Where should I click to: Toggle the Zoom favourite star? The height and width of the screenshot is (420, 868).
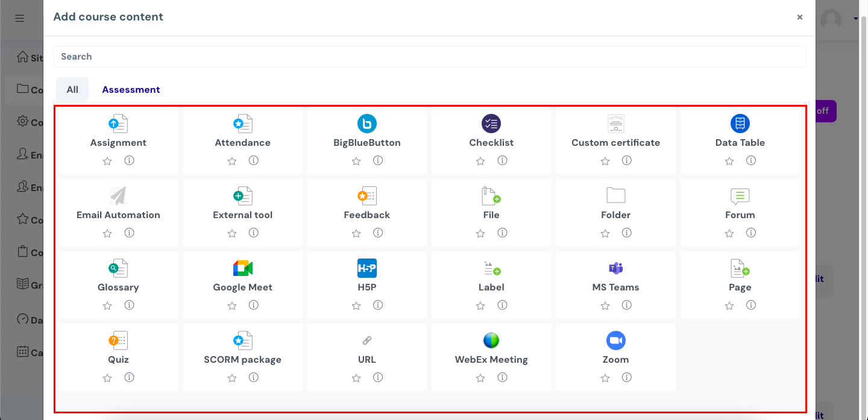[x=605, y=378]
